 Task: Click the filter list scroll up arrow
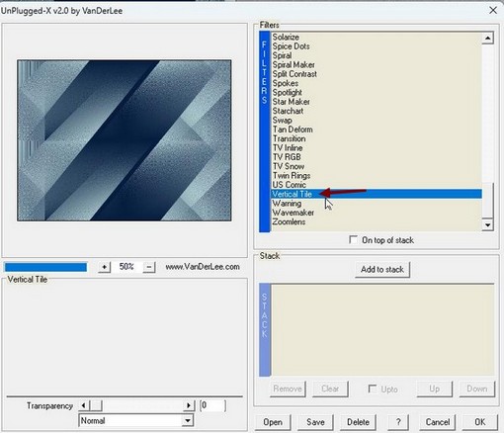click(487, 39)
